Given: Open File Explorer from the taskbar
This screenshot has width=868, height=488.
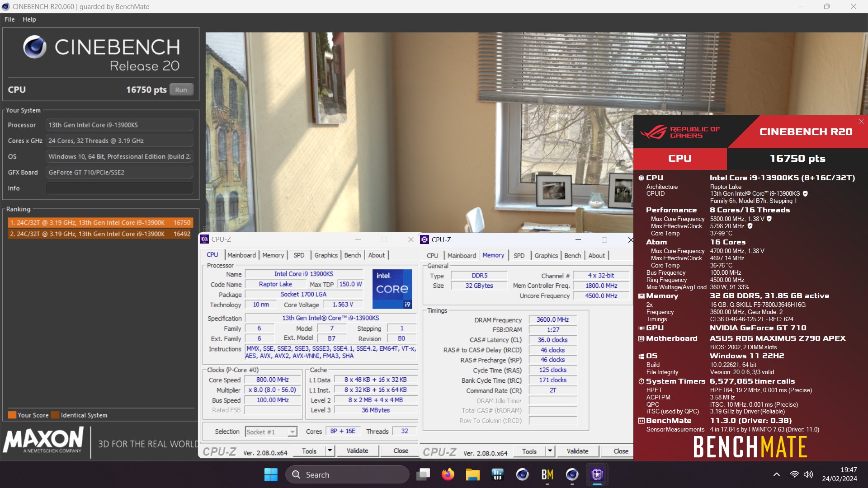Looking at the screenshot, I should tap(472, 474).
